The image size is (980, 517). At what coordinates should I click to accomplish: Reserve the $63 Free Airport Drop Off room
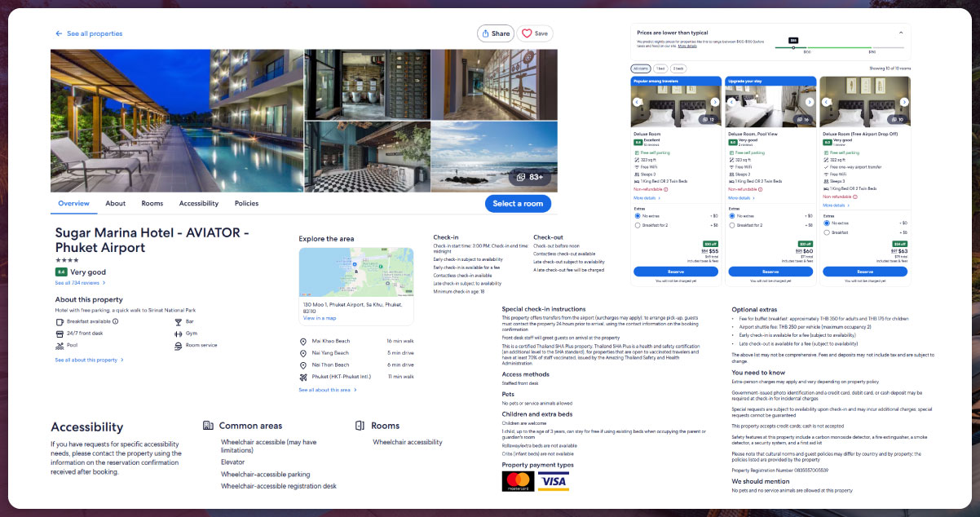click(865, 271)
